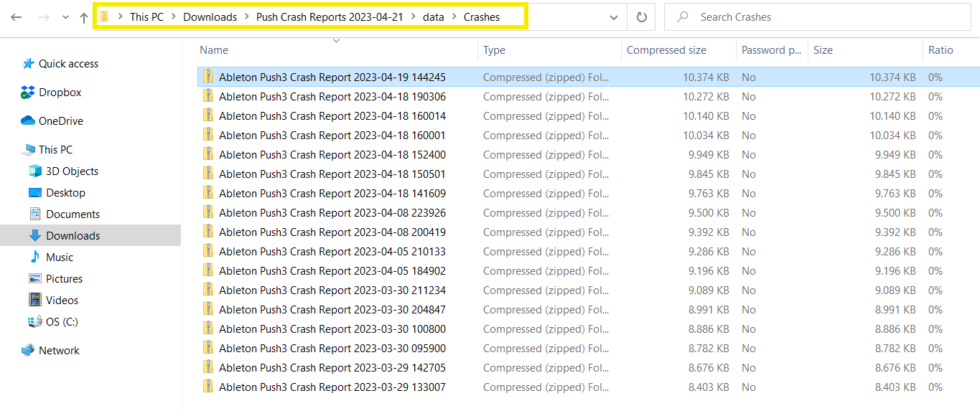This screenshot has height=411, width=980.
Task: Select 'This PC' in the address breadcrumb
Action: pyautogui.click(x=146, y=17)
